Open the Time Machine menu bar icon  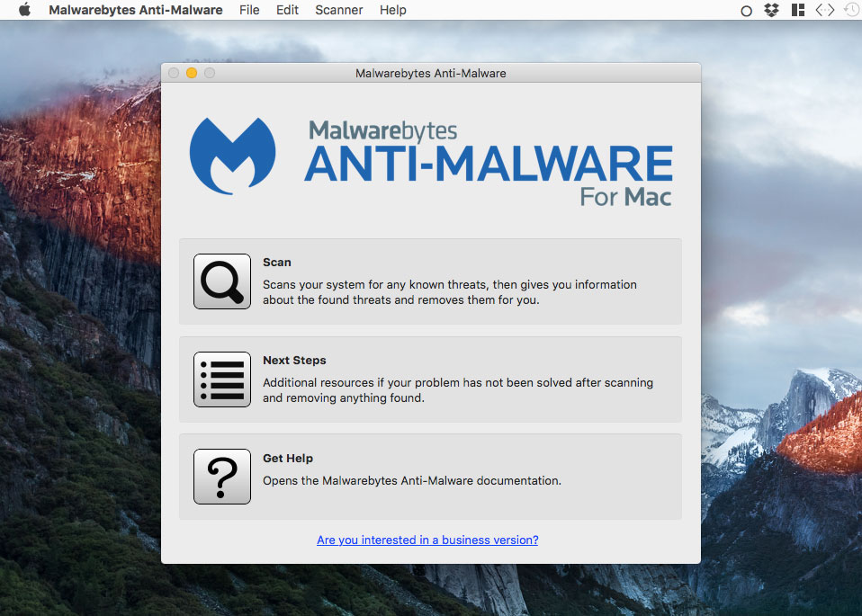(x=853, y=10)
